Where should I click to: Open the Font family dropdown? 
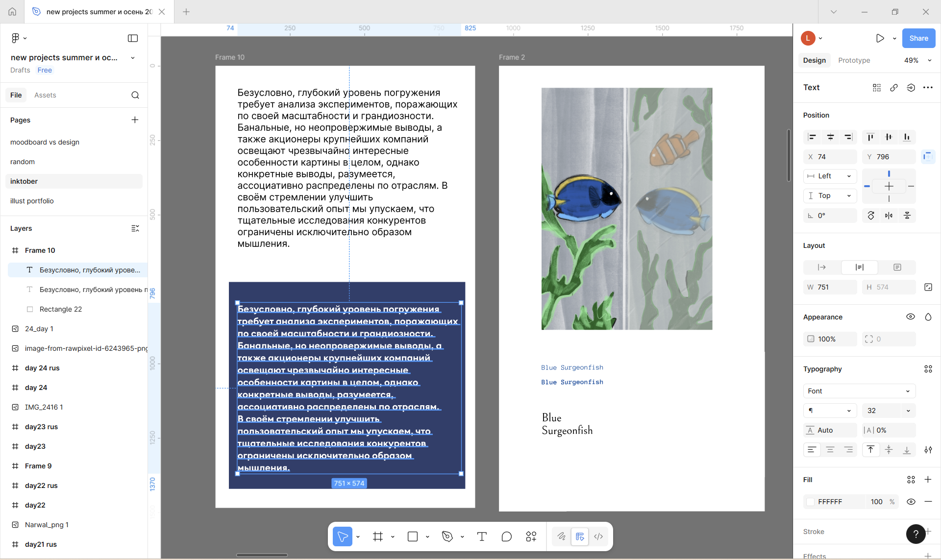[x=859, y=391]
